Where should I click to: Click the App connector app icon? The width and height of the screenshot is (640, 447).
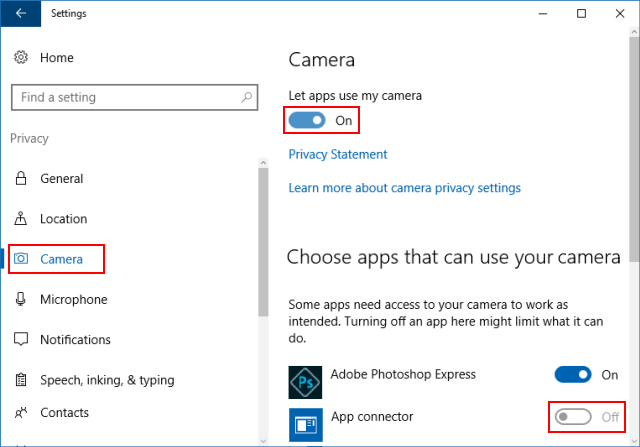coord(304,424)
